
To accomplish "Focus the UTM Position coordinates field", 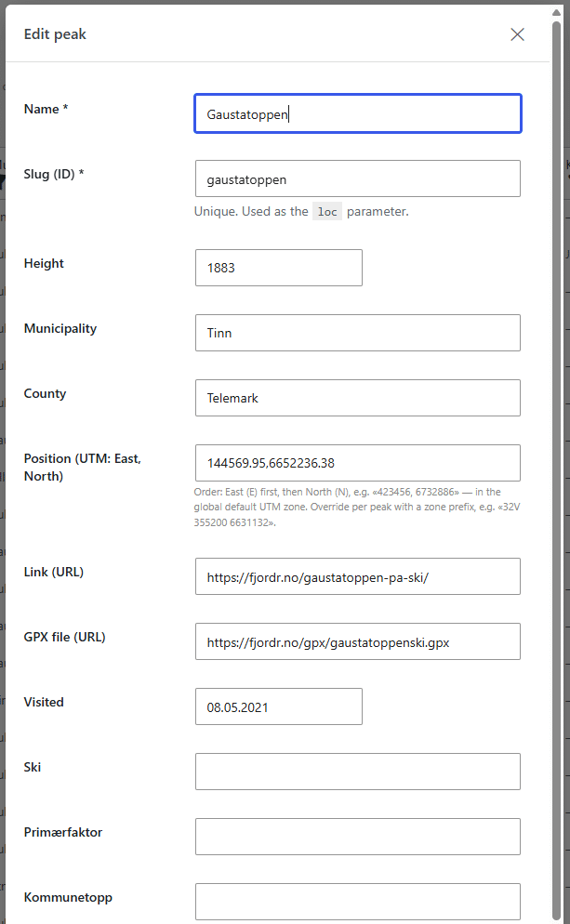I will (358, 463).
